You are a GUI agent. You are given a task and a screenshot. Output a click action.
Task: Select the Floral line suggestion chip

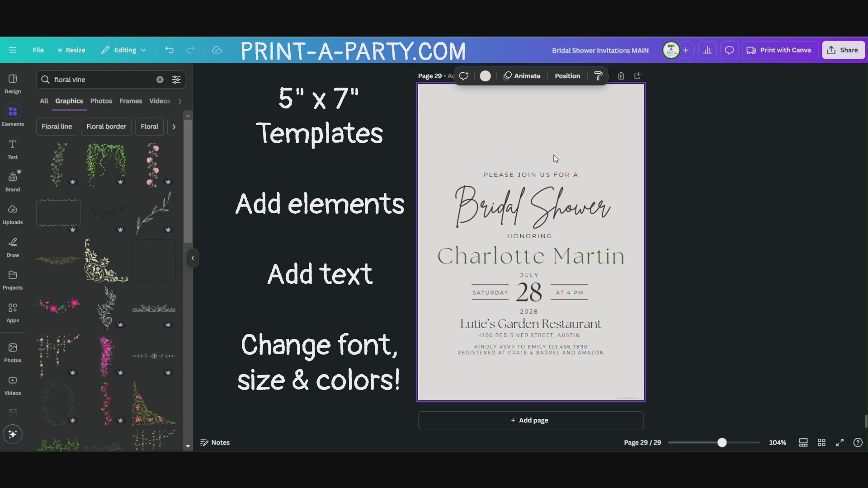click(x=57, y=127)
